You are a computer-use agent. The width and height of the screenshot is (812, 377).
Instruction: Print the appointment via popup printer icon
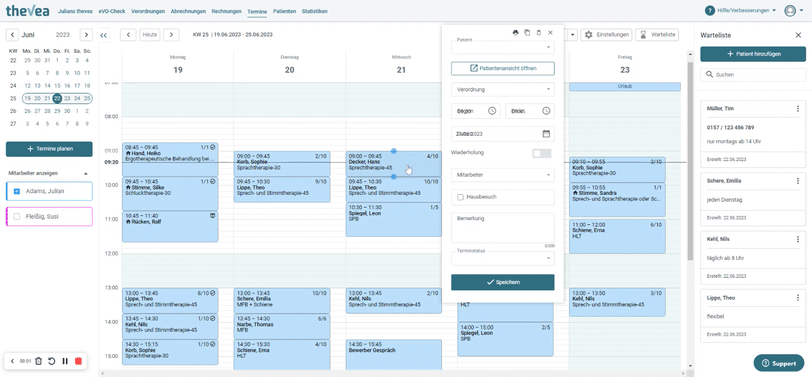point(515,33)
